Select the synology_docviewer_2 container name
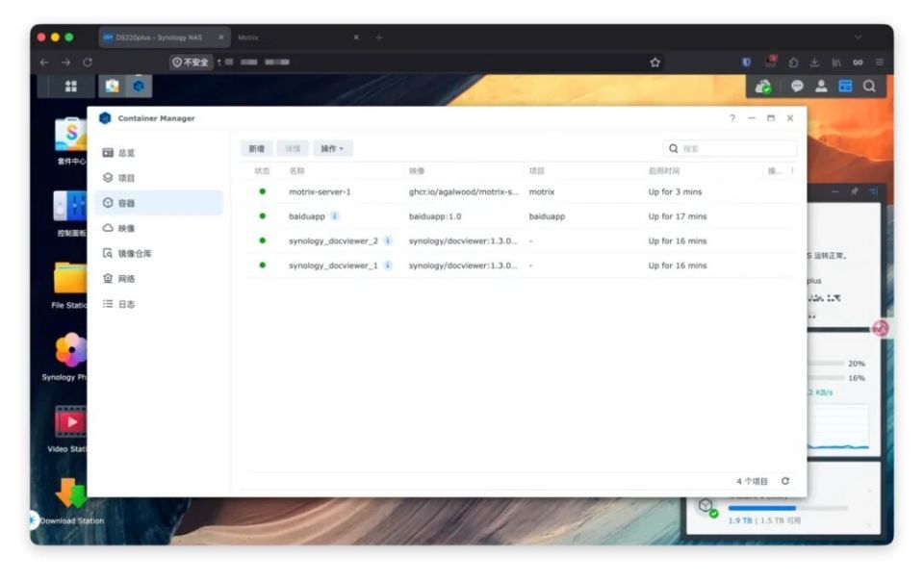924x581 pixels. point(333,240)
